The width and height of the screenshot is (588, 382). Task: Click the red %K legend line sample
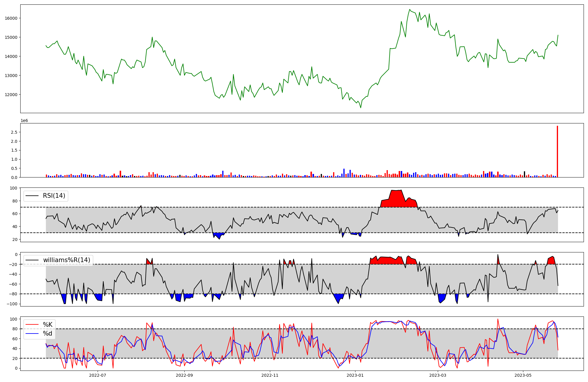click(x=32, y=325)
